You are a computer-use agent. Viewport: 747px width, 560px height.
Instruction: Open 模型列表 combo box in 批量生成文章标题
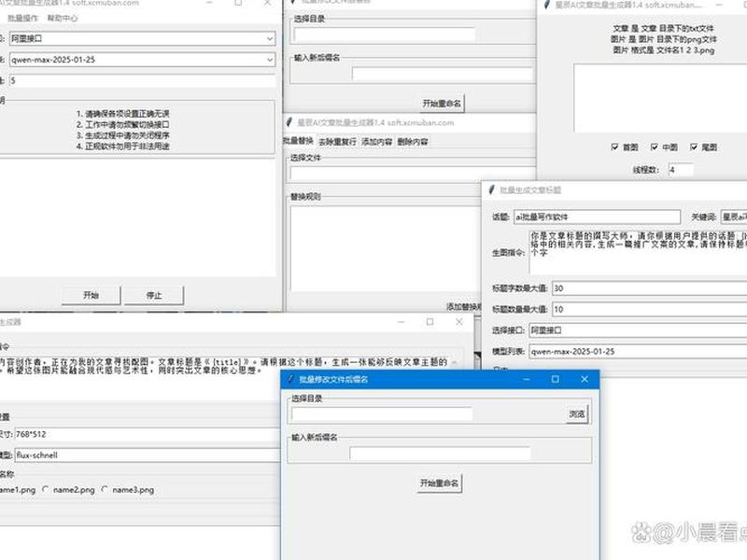pyautogui.click(x=638, y=352)
